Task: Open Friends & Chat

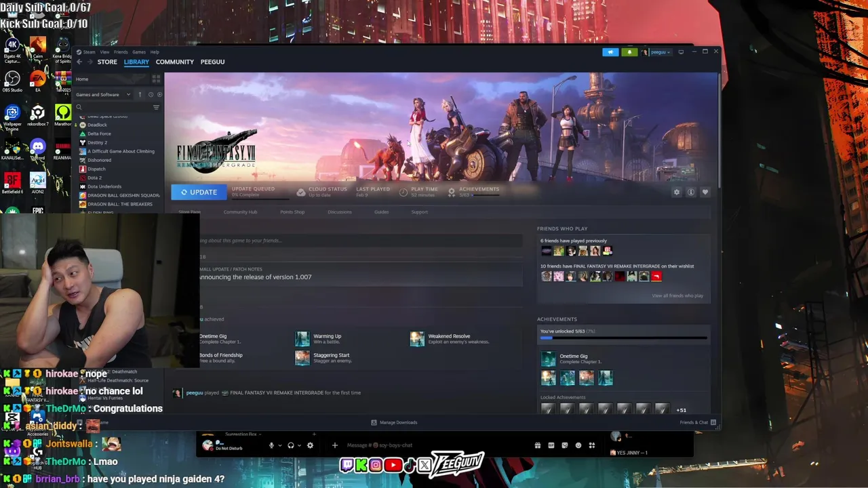Action: point(697,422)
